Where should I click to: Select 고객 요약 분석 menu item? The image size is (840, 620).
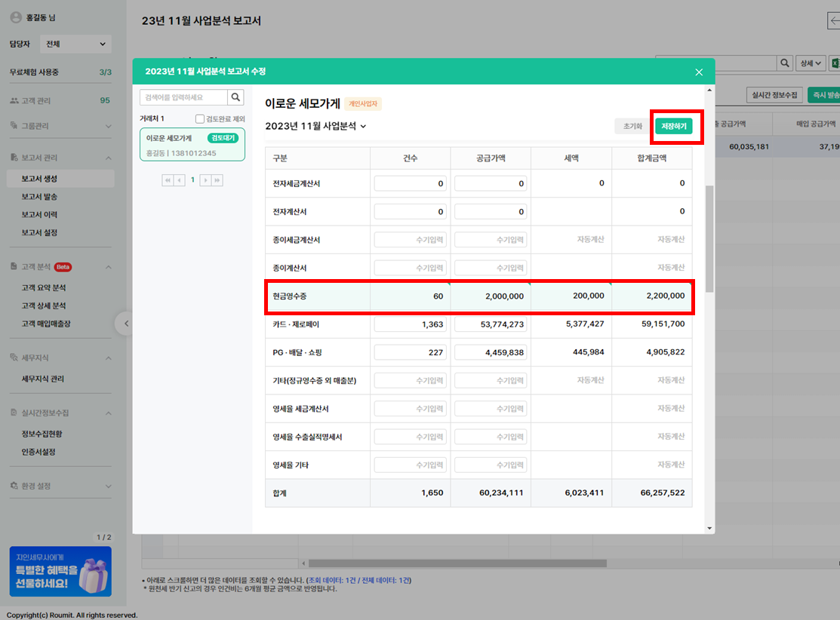click(x=44, y=288)
